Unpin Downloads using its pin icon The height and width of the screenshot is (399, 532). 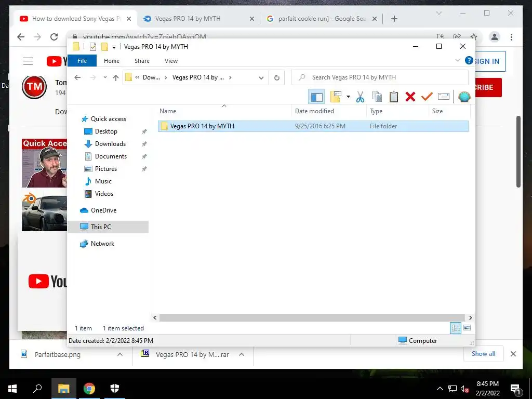(144, 144)
